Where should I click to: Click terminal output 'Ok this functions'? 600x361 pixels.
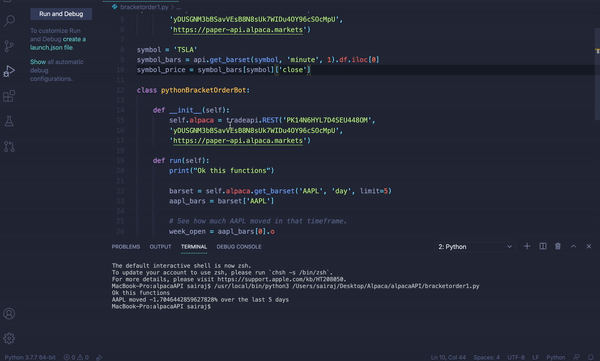coord(140,292)
